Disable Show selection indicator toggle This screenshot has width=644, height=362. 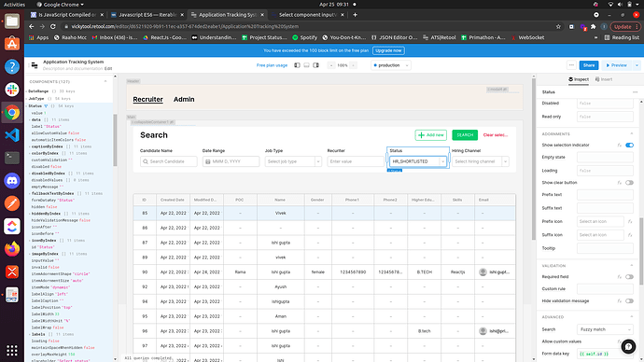[x=629, y=146]
